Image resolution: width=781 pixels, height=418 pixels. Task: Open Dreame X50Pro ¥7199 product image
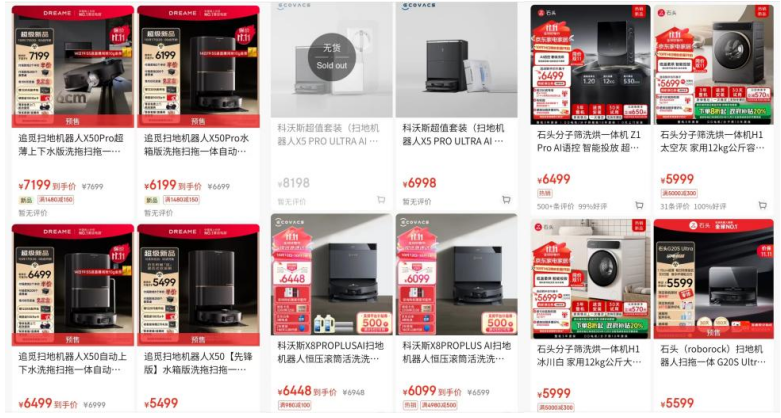coord(73,66)
